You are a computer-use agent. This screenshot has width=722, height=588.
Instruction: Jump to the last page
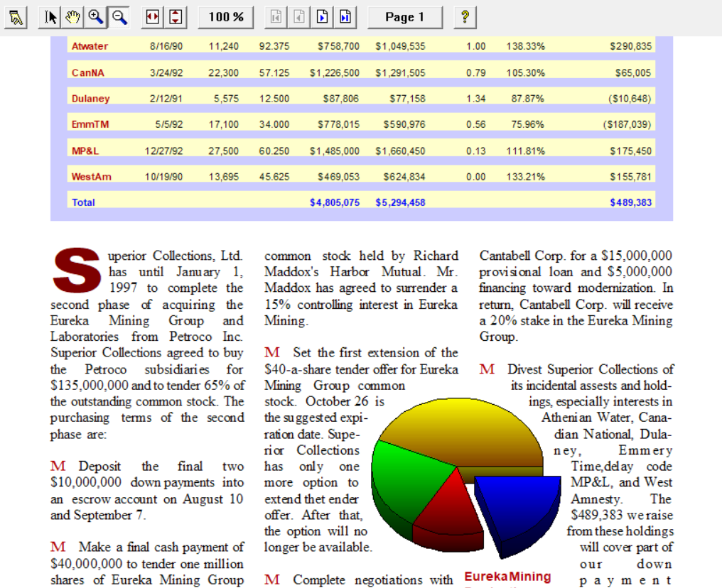click(345, 18)
